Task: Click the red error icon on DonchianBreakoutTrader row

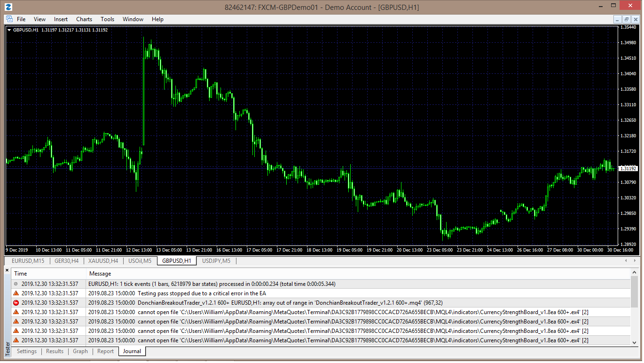Action: point(16,303)
